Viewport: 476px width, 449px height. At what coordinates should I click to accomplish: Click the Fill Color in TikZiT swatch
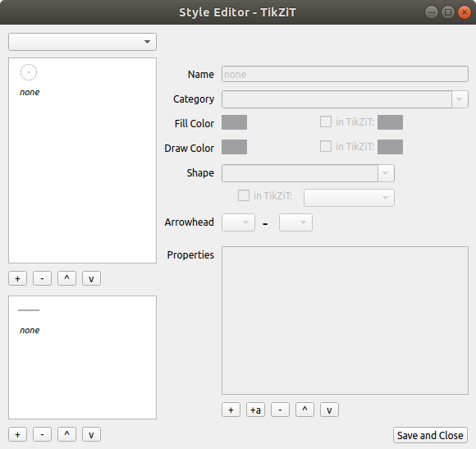[390, 122]
